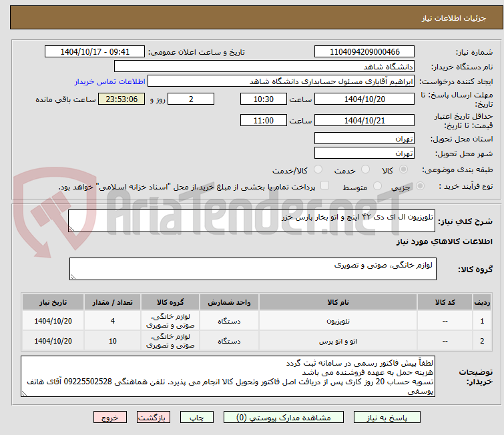The height and width of the screenshot is (435, 504).
Task: Click the price validity date 1404/10/21 field
Action: 364,120
